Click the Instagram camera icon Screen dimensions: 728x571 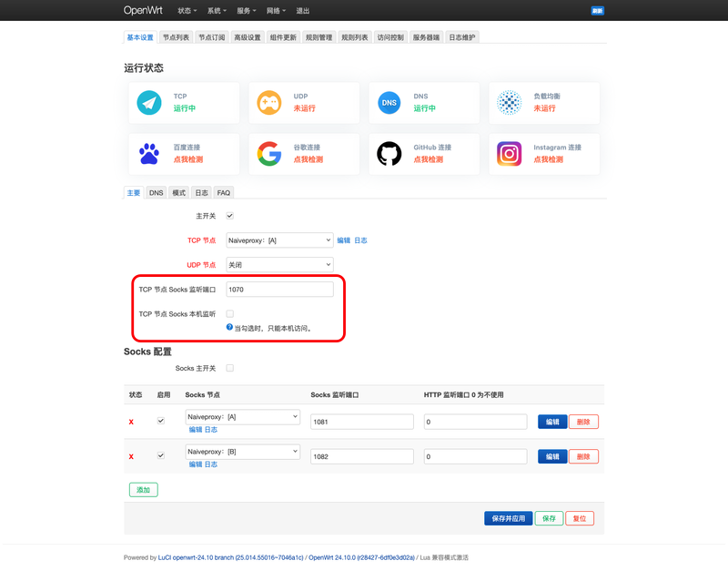click(x=510, y=154)
